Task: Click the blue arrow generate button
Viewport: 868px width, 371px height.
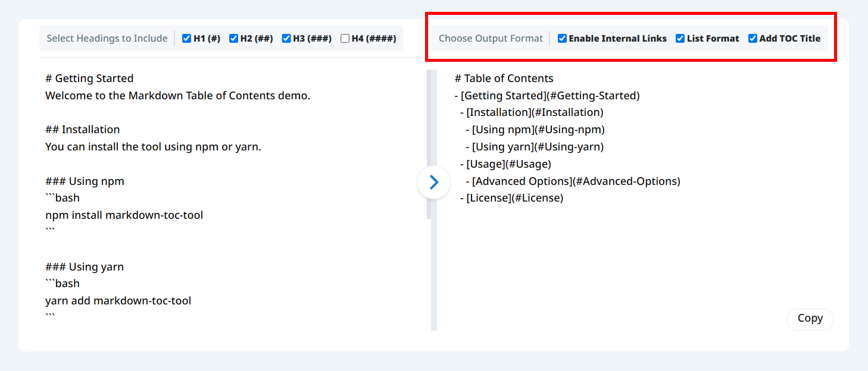Action: (433, 182)
